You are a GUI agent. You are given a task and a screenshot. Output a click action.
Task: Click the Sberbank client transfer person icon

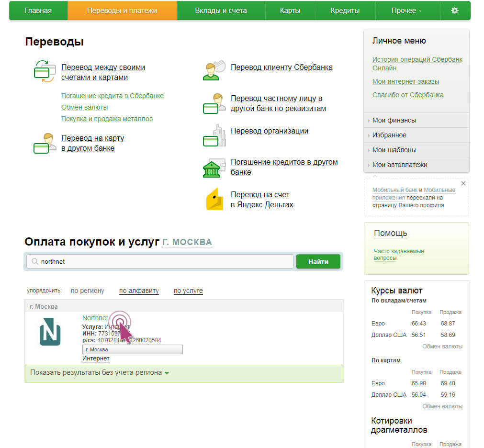214,70
